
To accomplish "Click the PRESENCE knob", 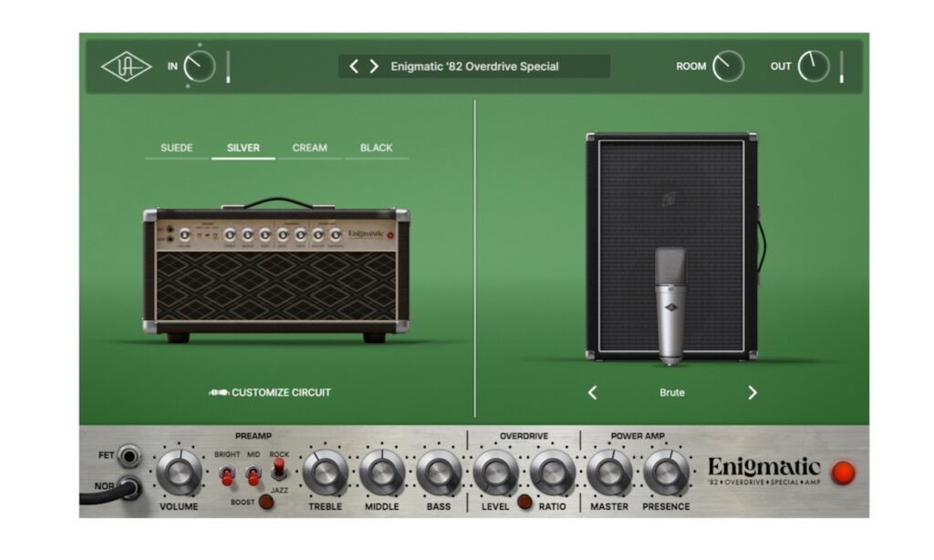I will click(666, 472).
